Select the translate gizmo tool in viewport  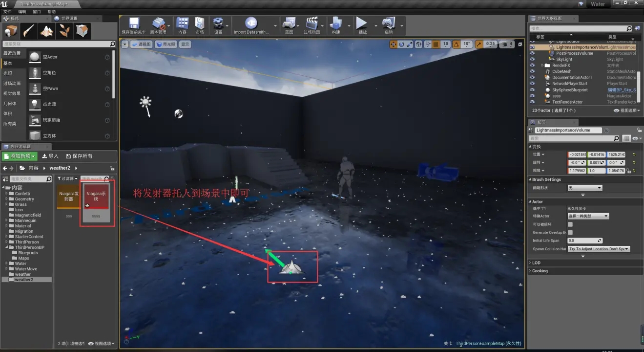click(394, 44)
